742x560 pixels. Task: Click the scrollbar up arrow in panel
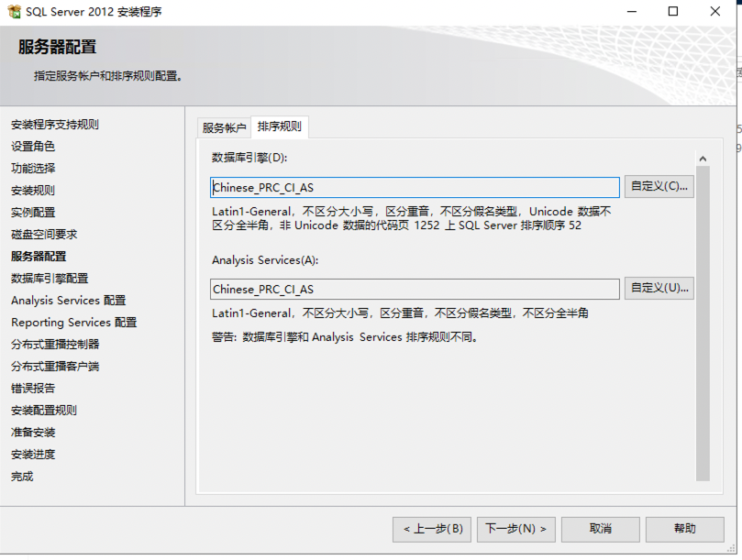[x=703, y=159]
